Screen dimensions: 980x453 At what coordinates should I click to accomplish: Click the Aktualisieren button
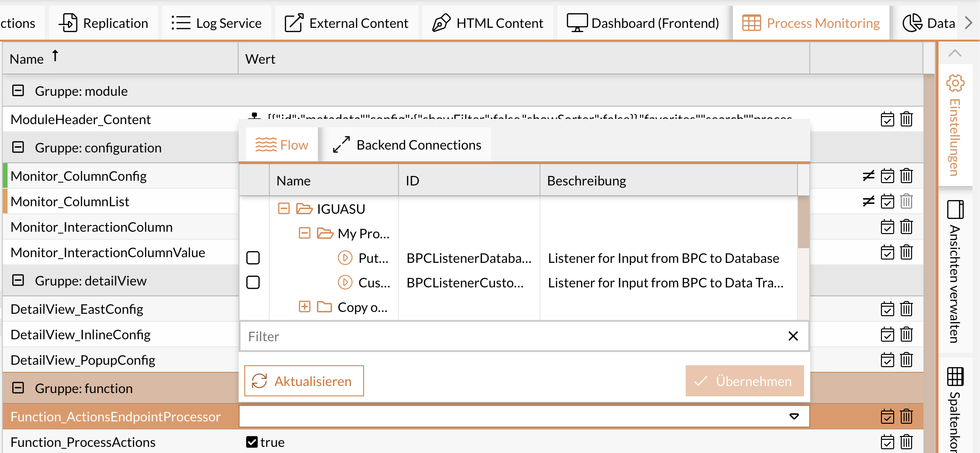point(303,381)
